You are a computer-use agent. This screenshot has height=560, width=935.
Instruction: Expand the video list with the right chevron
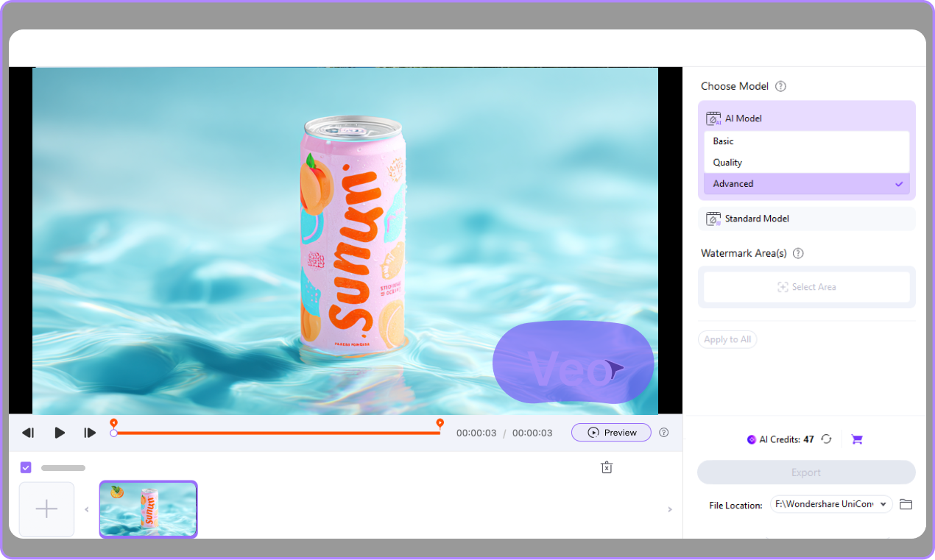(x=669, y=508)
